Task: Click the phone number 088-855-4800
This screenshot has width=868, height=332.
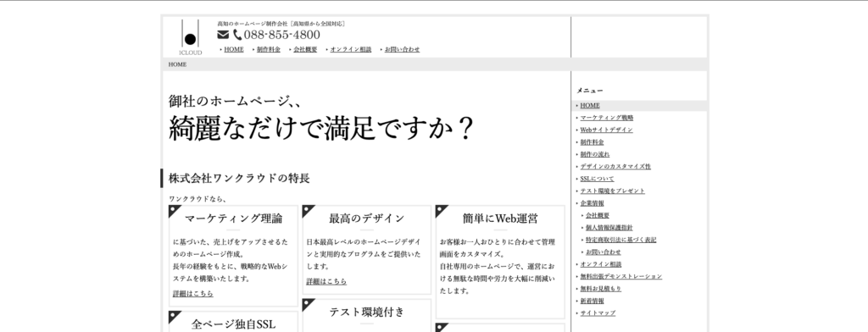Action: (281, 35)
